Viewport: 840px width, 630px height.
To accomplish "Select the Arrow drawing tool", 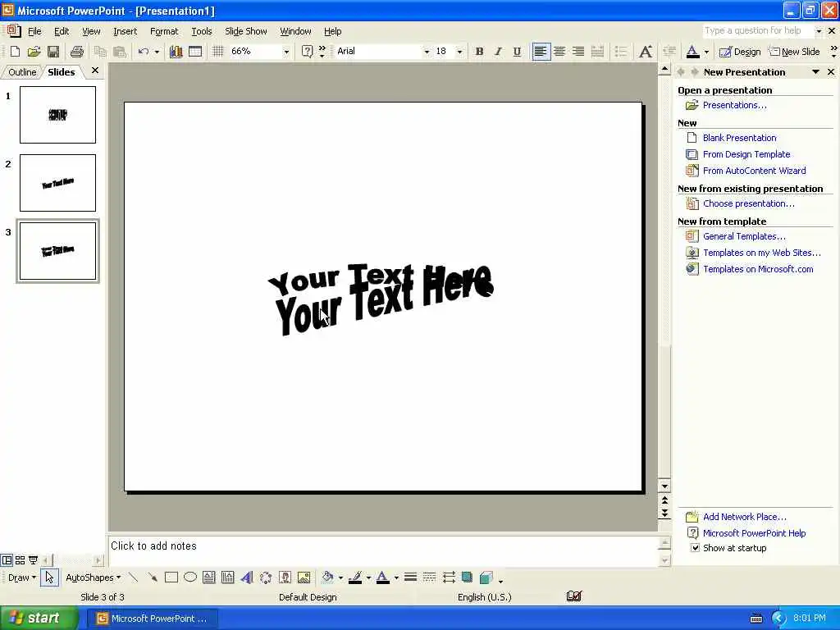I will (152, 577).
